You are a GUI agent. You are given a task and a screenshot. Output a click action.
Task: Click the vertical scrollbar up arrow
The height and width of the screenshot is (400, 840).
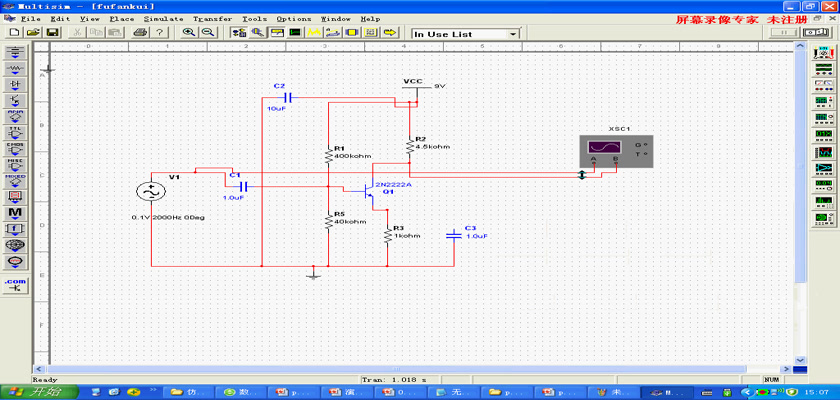coord(800,48)
